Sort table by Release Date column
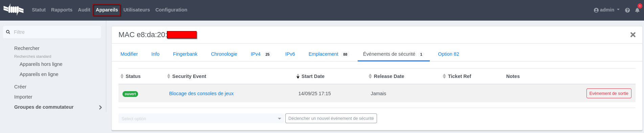The width and height of the screenshot is (644, 133). pos(386,76)
